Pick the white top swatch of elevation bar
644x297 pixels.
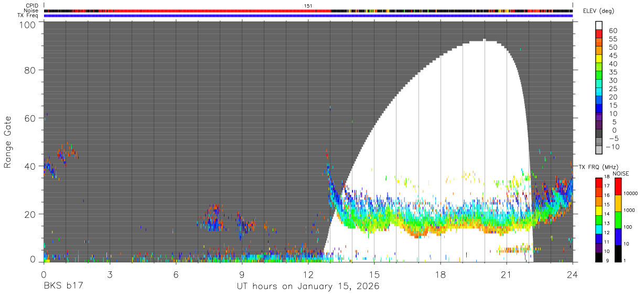tap(599, 25)
